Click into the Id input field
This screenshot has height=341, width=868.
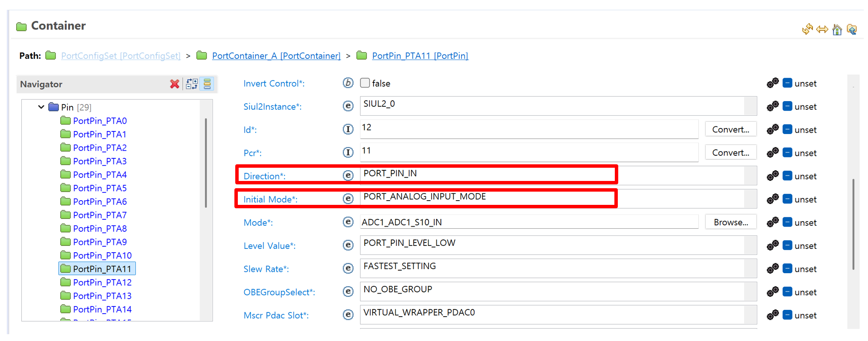[x=529, y=129]
